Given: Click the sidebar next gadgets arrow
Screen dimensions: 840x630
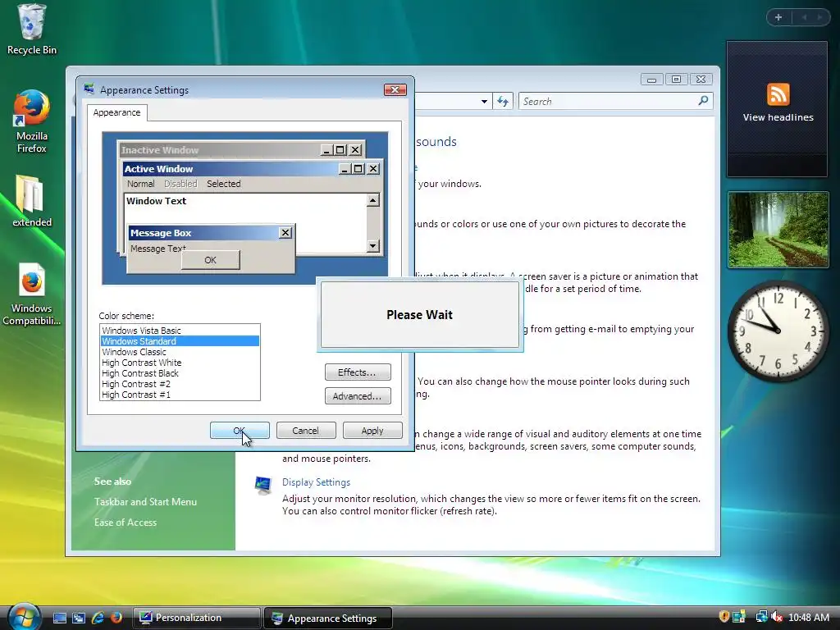Looking at the screenshot, I should point(819,17).
